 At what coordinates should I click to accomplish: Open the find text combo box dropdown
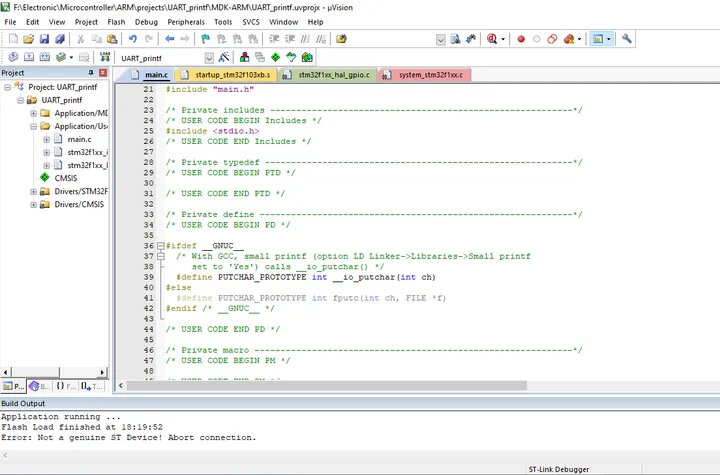440,40
